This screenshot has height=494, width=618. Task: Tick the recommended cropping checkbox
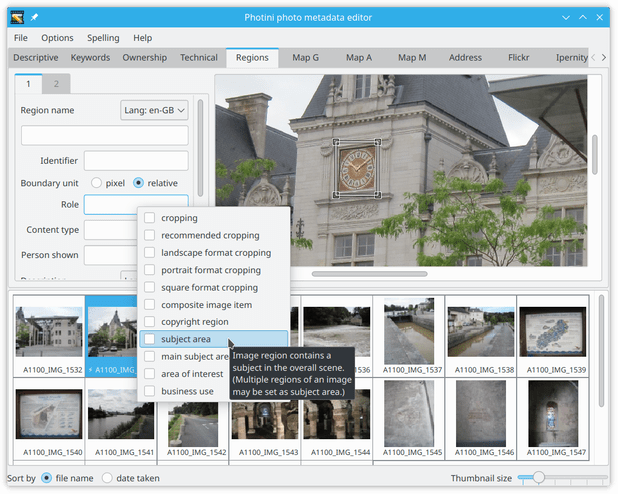(x=149, y=235)
